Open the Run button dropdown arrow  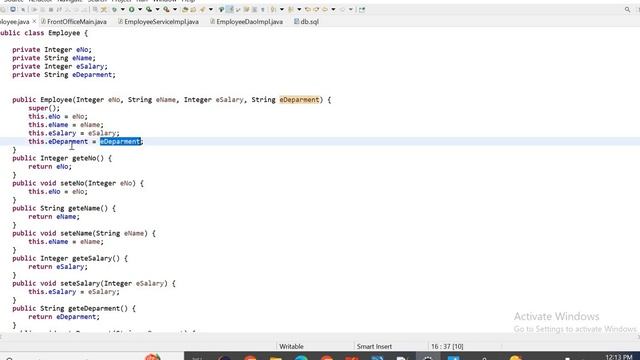tap(140, 9)
